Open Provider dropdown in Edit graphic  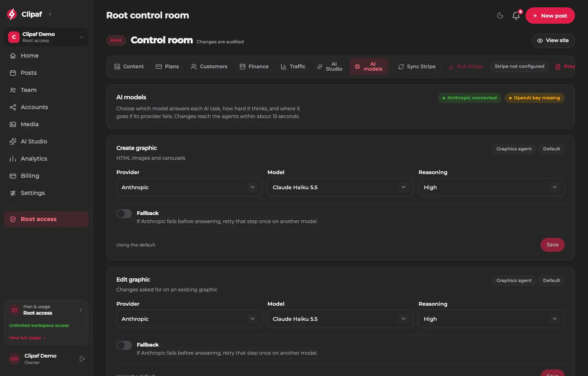point(189,319)
